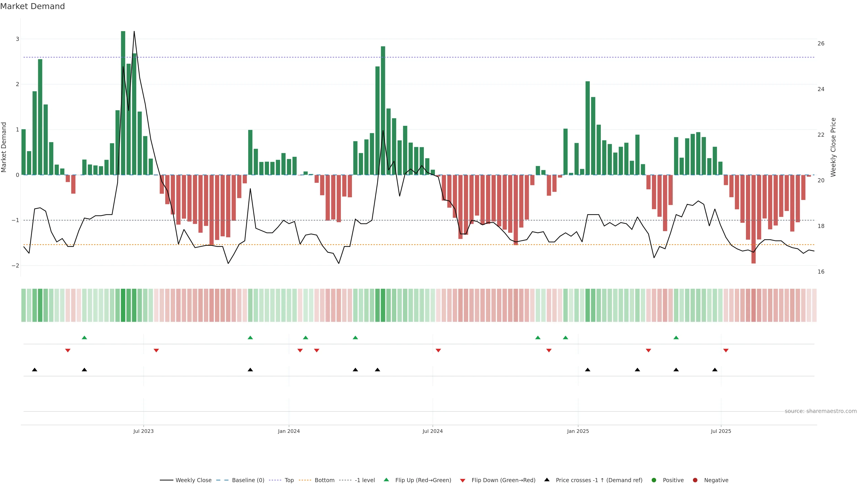Click the Flip Down red triangle legend icon
This screenshot has height=488, width=868.
tap(463, 480)
